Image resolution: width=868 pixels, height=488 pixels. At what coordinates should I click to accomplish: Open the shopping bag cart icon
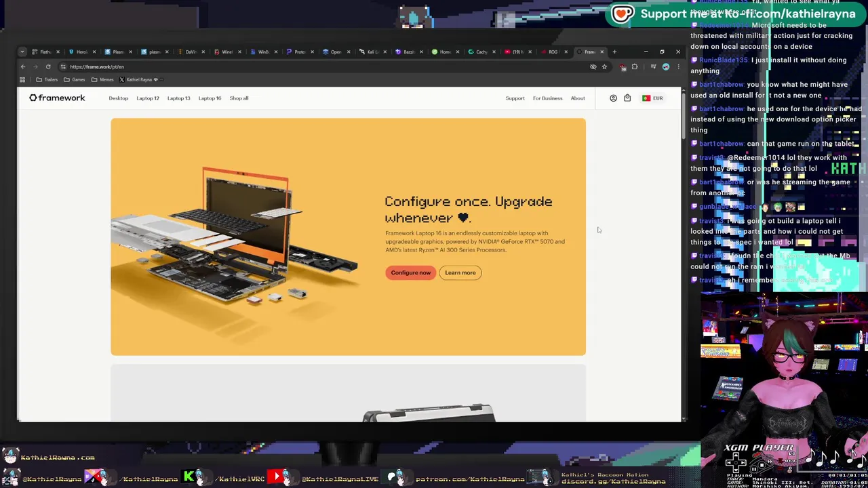[627, 98]
